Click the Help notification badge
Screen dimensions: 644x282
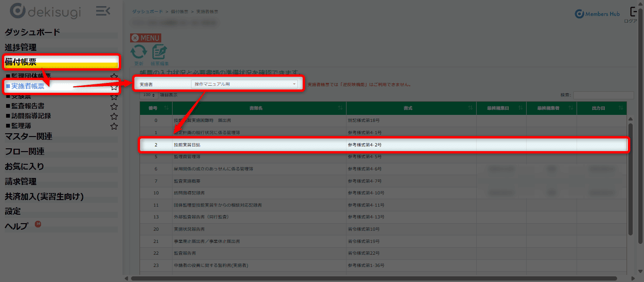tap(38, 224)
